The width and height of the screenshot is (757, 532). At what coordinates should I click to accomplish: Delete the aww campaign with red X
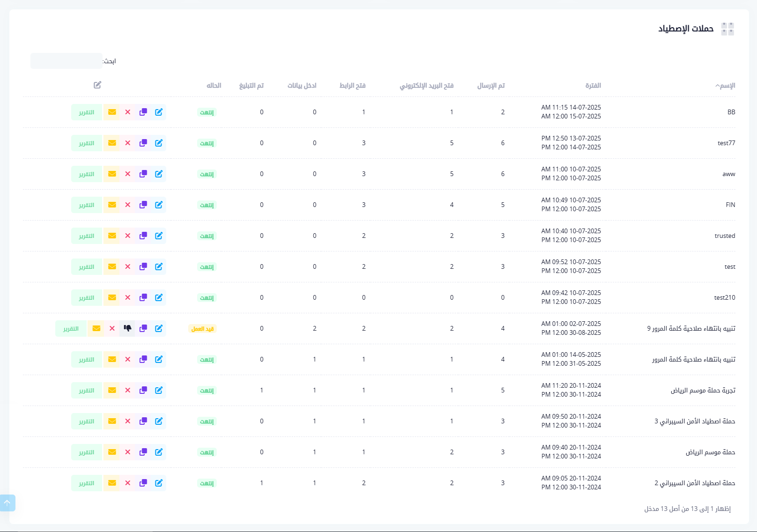128,174
